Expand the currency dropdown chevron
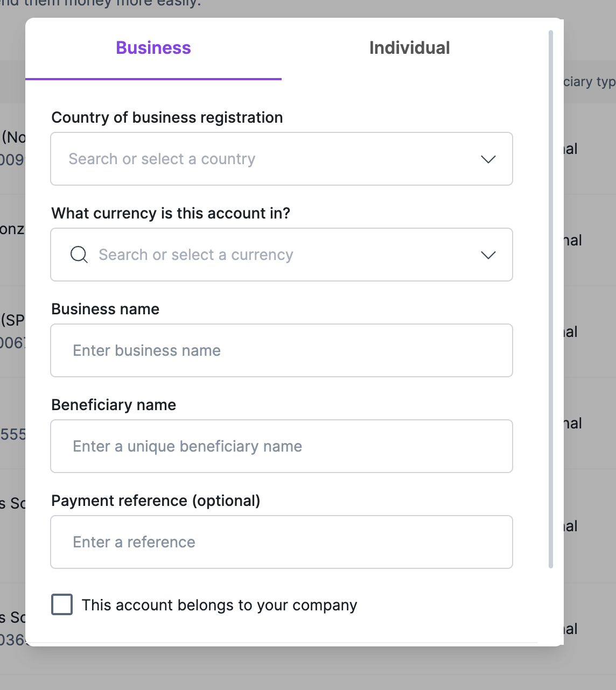616x690 pixels. point(488,255)
